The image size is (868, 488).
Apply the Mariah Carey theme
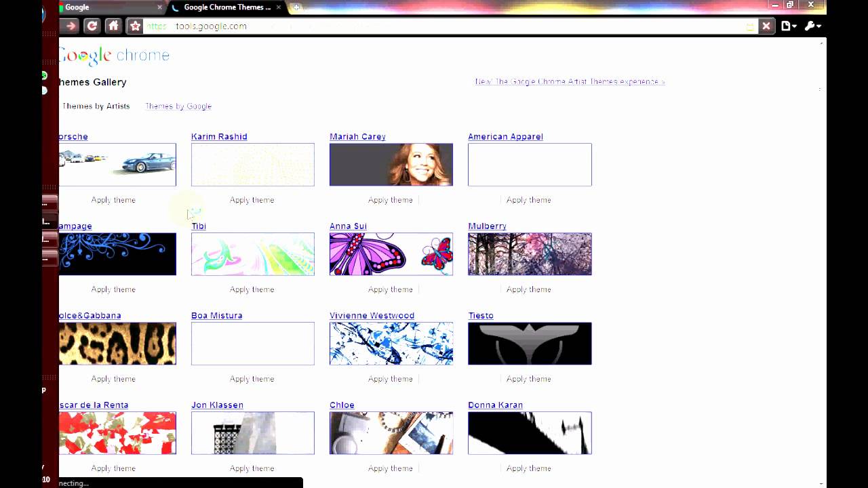[x=390, y=200]
